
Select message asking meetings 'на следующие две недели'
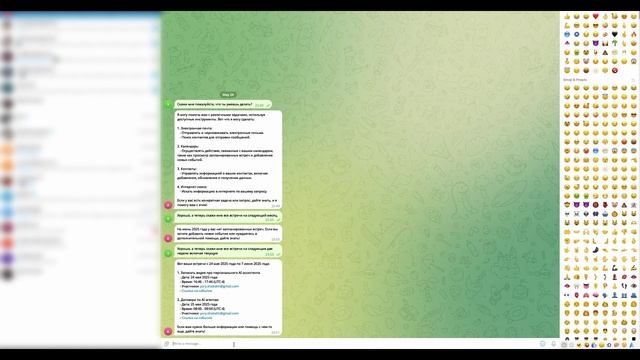[228, 251]
